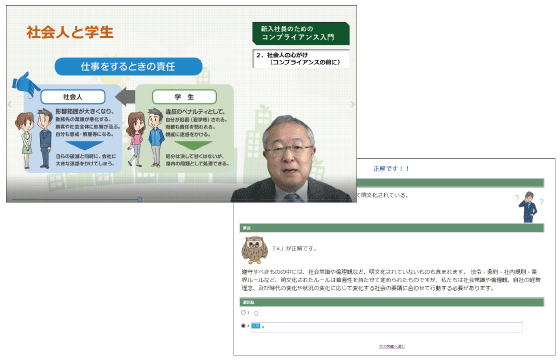Click the puzzled businessman with question marks
560x360 pixels.
[530, 207]
